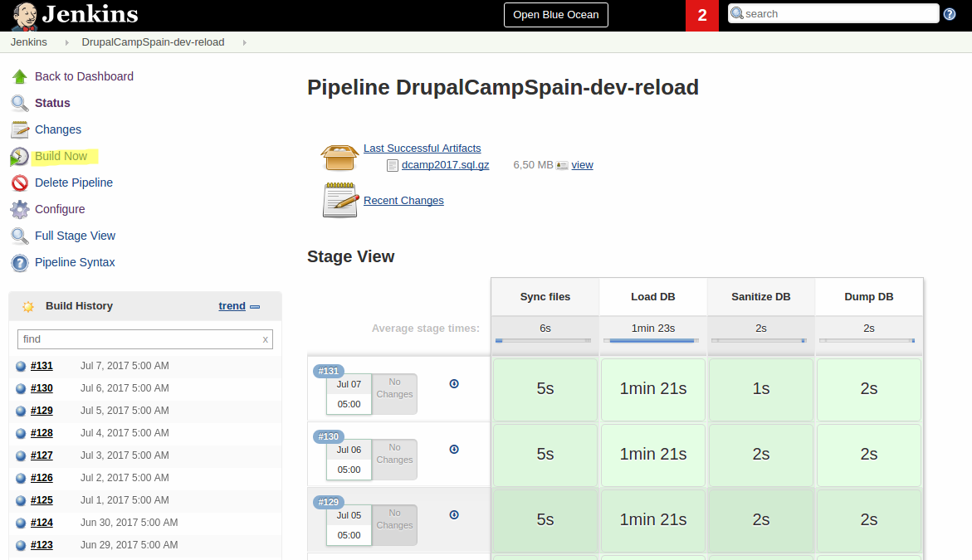Click the Recent Changes notepad icon
Image resolution: width=972 pixels, height=560 pixels.
(x=340, y=199)
